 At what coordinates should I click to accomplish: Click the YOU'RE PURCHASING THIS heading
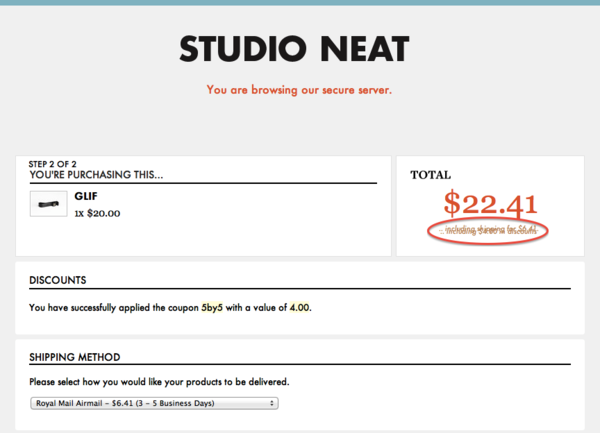pos(96,175)
